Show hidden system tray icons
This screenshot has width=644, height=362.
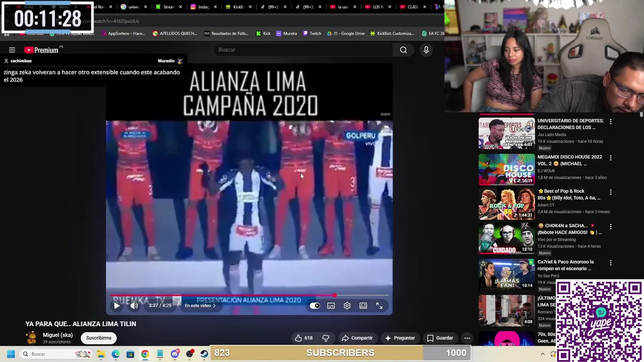click(542, 354)
